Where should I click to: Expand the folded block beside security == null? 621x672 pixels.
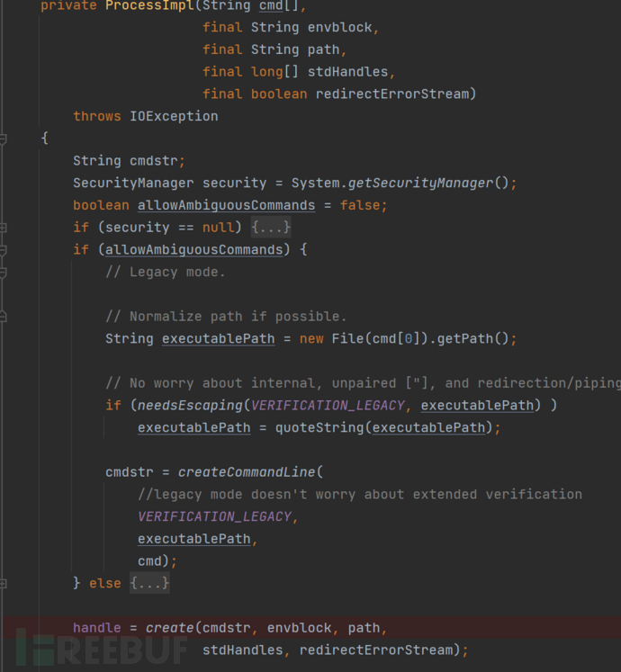(x=4, y=228)
